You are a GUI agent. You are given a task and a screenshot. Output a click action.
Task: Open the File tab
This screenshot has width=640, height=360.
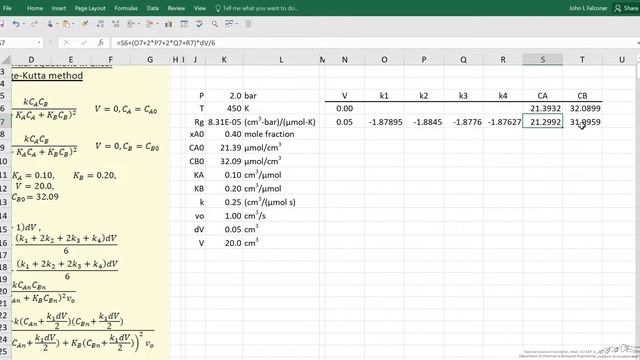7,8
